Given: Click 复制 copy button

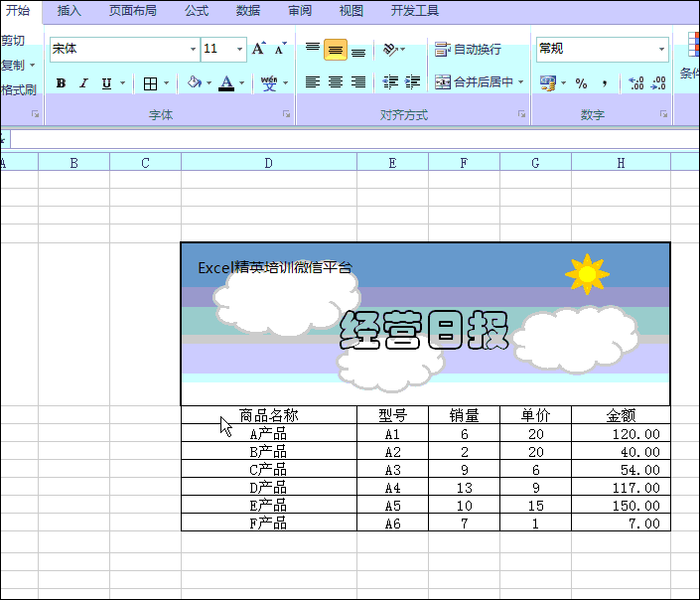Looking at the screenshot, I should (13, 66).
